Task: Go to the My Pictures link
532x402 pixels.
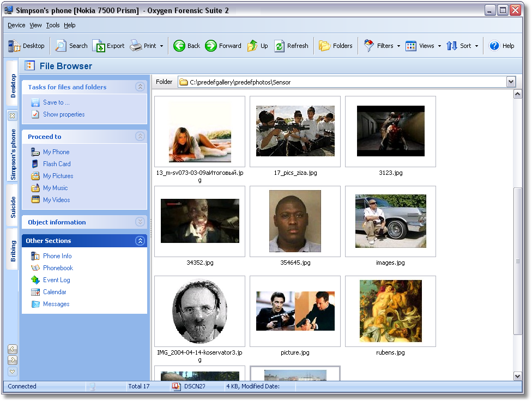Action: 58,176
